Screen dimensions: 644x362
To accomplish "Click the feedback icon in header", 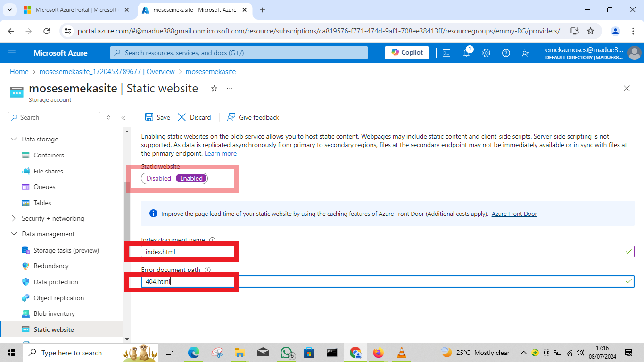I will point(526,53).
